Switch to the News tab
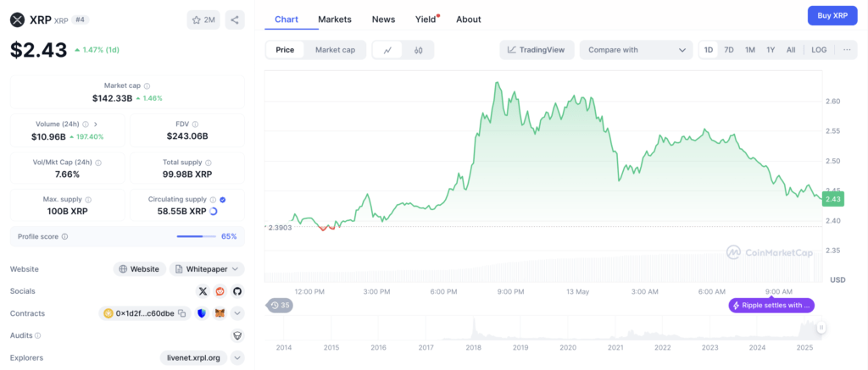Image resolution: width=868 pixels, height=370 pixels. pos(384,19)
